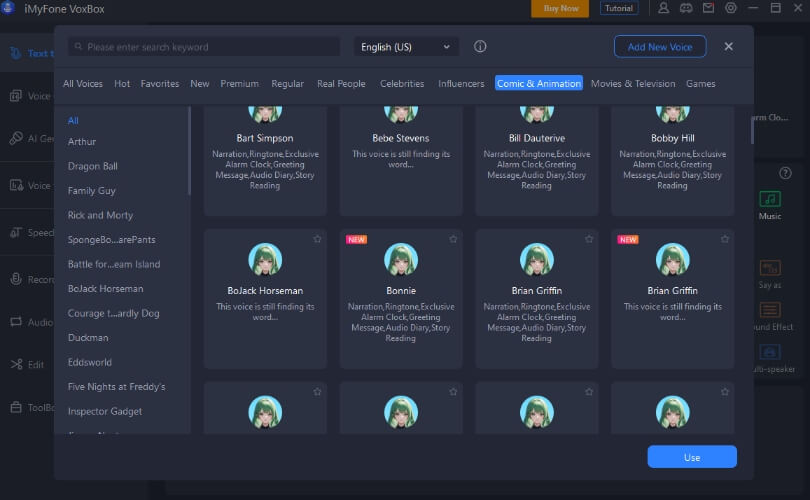Screen dimensions: 810x500
Task: Open the Record item in left sidebar
Action: click(x=31, y=279)
